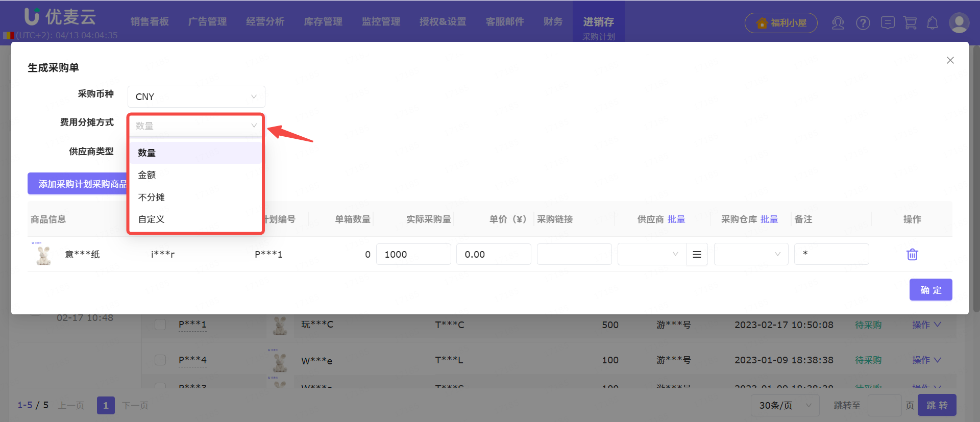Tick checkbox for plan P***4 row
This screenshot has width=980, height=422.
tap(160, 360)
